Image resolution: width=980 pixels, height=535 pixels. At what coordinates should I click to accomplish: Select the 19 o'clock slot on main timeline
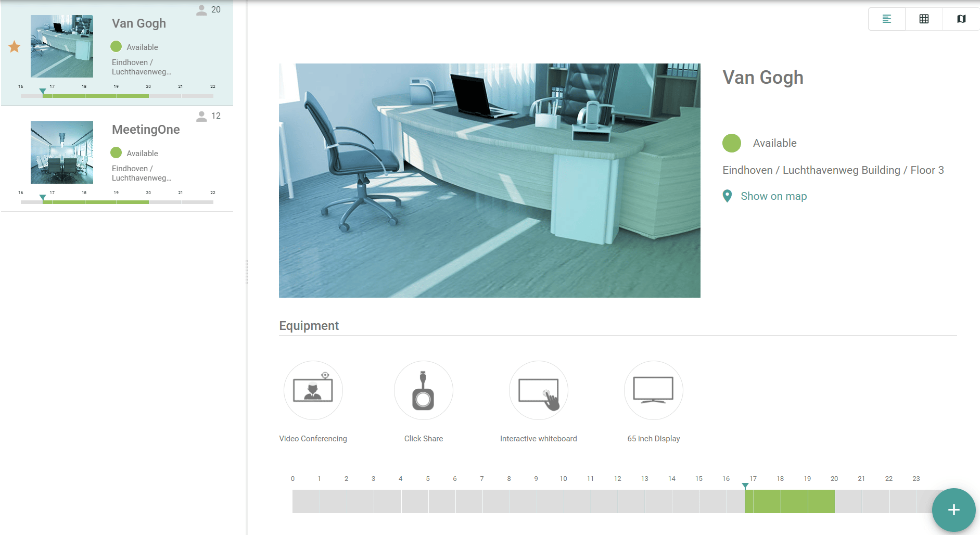pos(821,501)
